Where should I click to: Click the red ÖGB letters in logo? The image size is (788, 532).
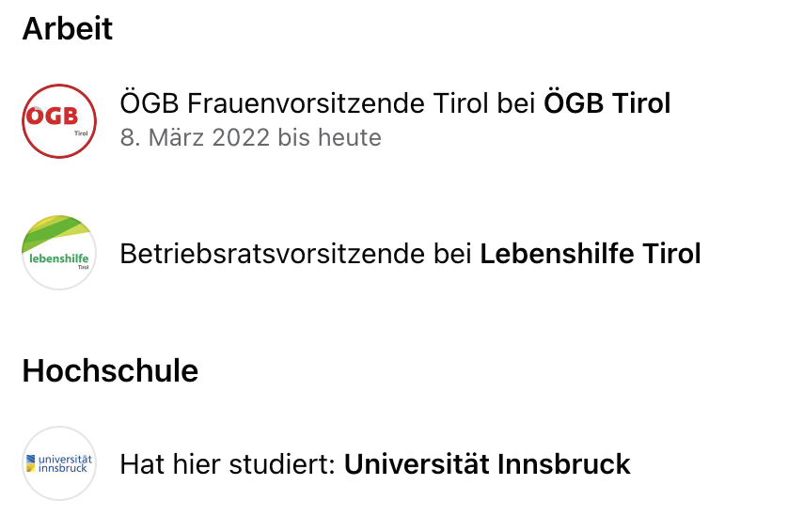[52, 116]
